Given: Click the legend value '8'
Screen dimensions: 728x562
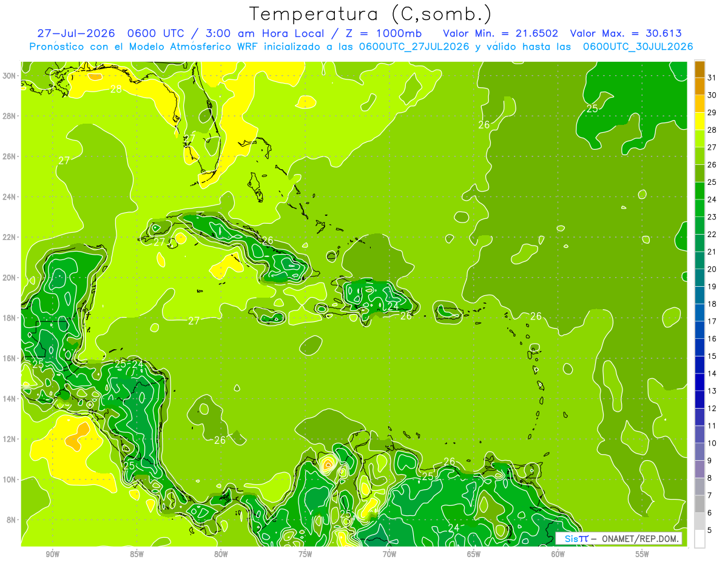Looking at the screenshot, I should pyautogui.click(x=710, y=478).
